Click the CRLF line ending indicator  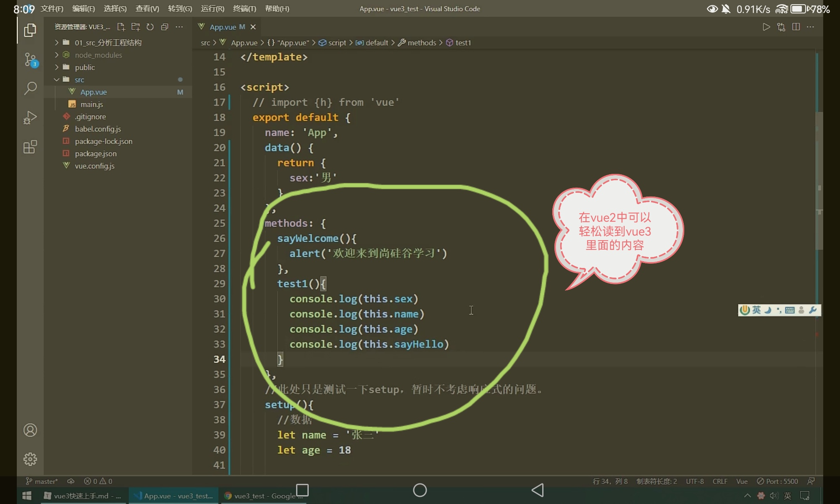tap(719, 481)
